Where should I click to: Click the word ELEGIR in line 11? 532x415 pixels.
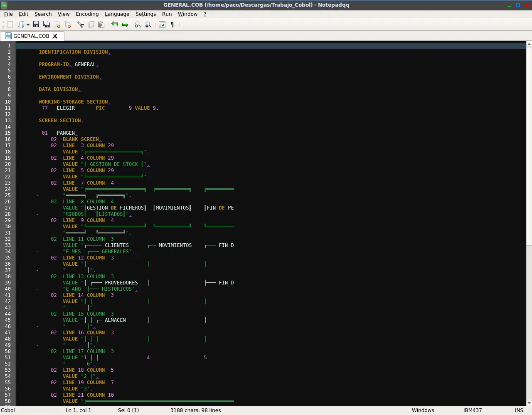[66, 108]
